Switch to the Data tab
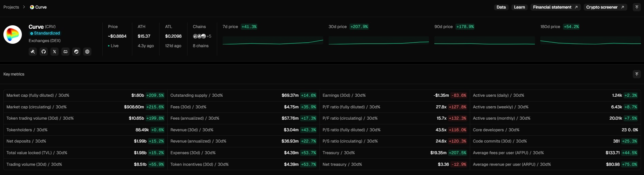The height and width of the screenshot is (175, 644). pos(501,7)
